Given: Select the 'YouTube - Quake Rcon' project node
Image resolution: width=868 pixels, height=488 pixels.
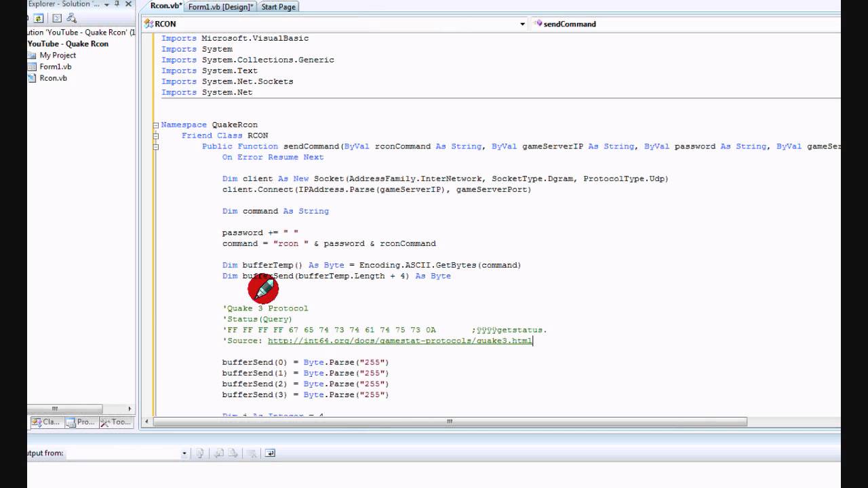Looking at the screenshot, I should point(68,44).
